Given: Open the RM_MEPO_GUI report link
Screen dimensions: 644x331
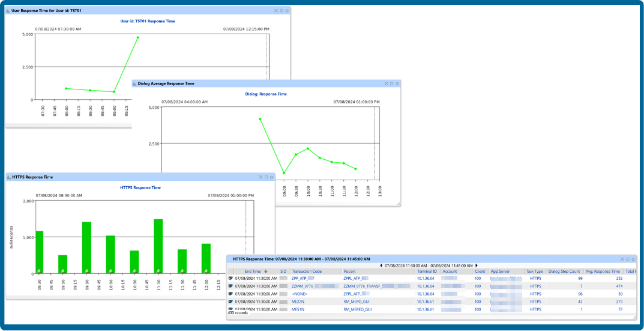Looking at the screenshot, I should (x=358, y=302).
